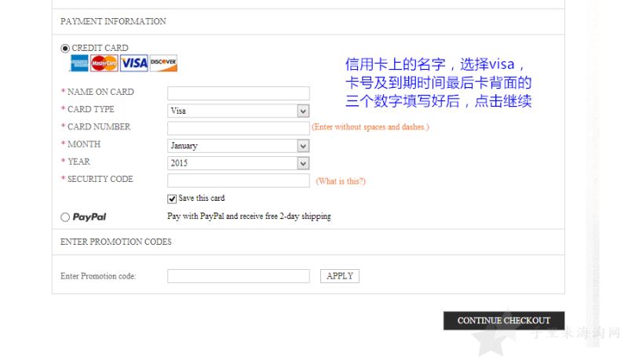Select the PayPal payment radio button
Image resolution: width=628 pixels, height=364 pixels.
pyautogui.click(x=65, y=217)
